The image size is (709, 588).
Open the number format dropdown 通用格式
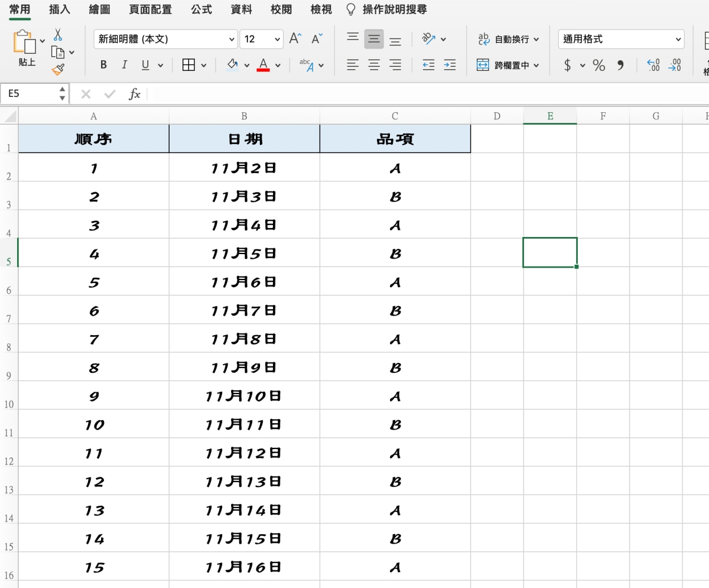click(620, 39)
